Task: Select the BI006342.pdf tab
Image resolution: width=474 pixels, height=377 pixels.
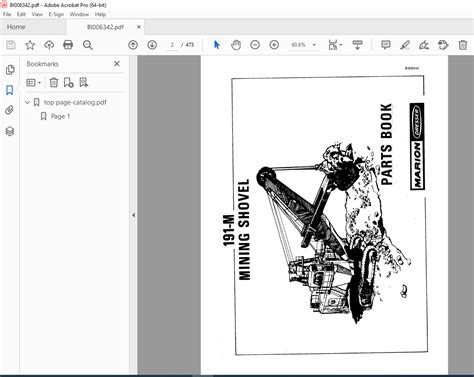Action: [105, 27]
